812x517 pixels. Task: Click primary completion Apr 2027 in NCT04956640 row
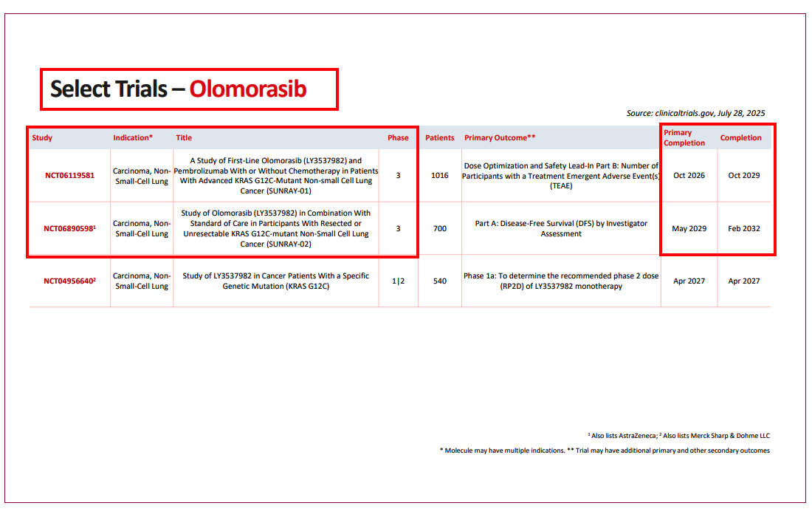coord(689,281)
